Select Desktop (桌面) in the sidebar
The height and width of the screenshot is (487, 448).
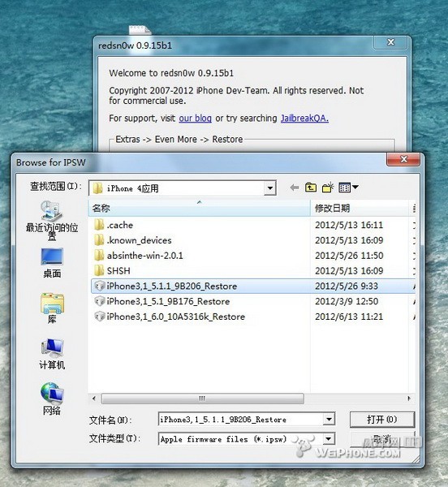[52, 262]
